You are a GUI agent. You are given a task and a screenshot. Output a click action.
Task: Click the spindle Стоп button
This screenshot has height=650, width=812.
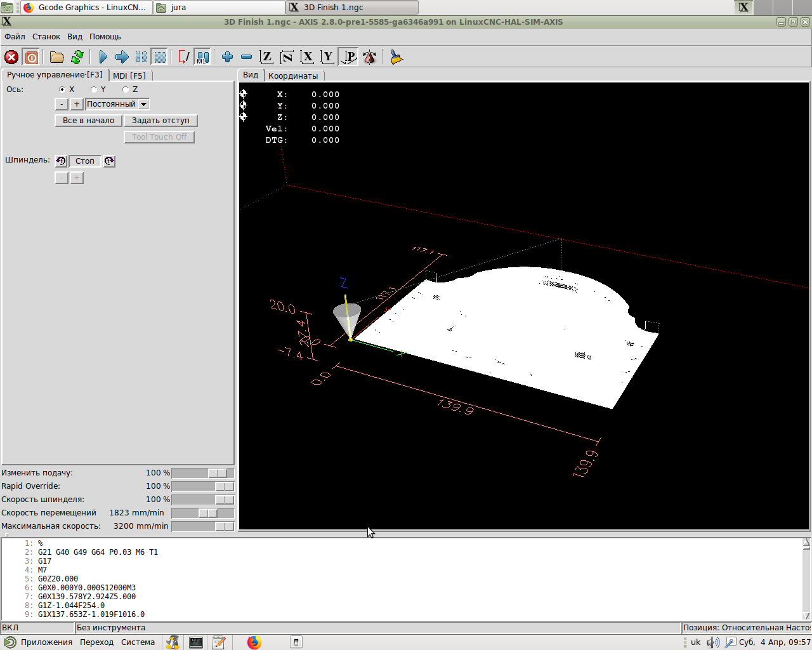click(85, 161)
